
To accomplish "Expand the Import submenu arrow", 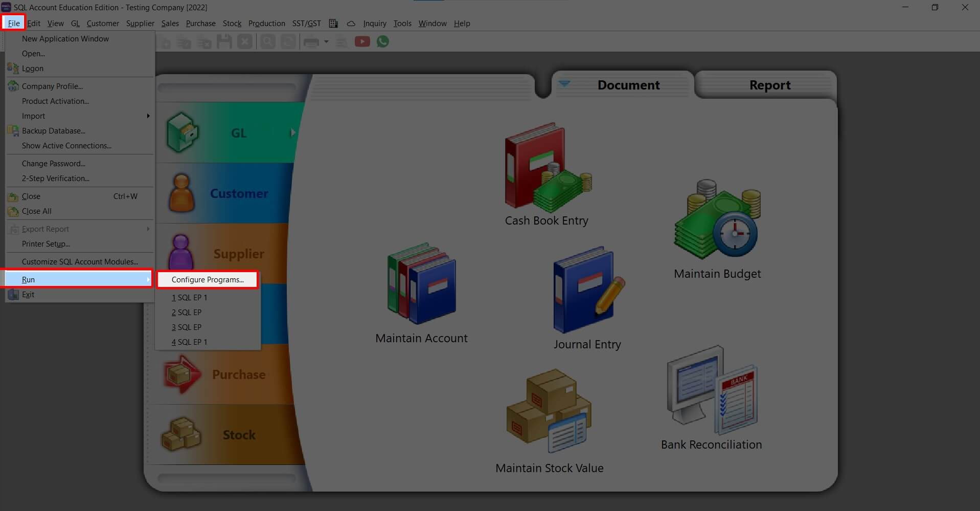I will [148, 116].
